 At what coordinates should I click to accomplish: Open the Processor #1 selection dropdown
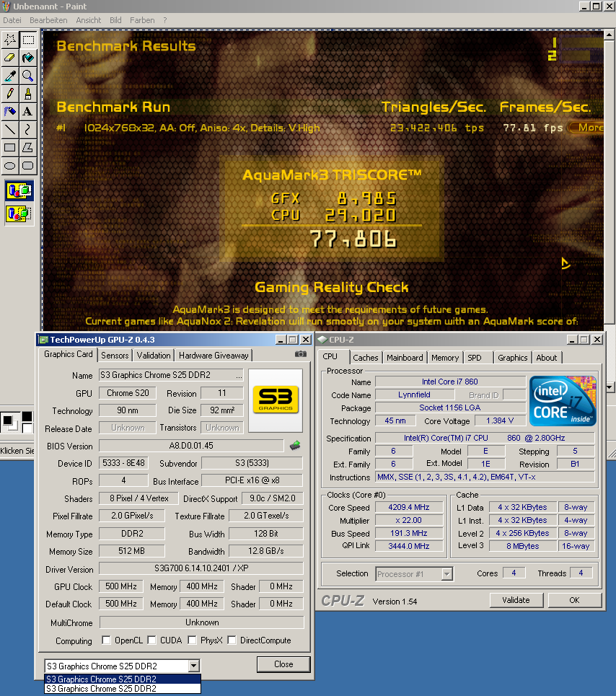click(447, 574)
